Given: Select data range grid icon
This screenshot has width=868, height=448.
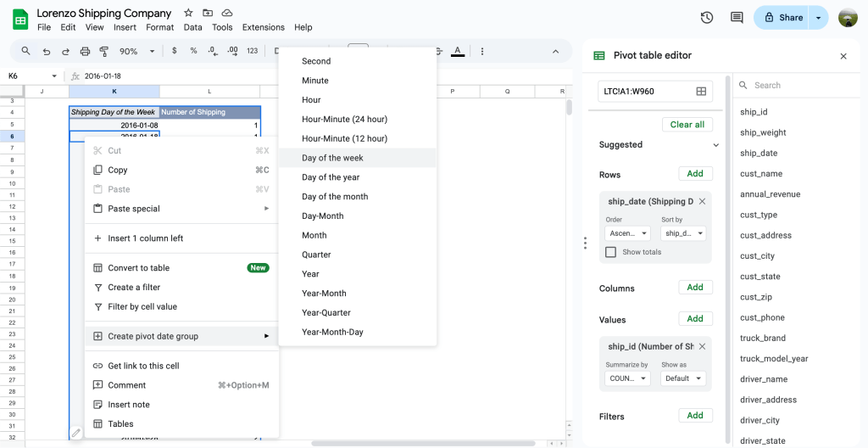Looking at the screenshot, I should pyautogui.click(x=701, y=92).
